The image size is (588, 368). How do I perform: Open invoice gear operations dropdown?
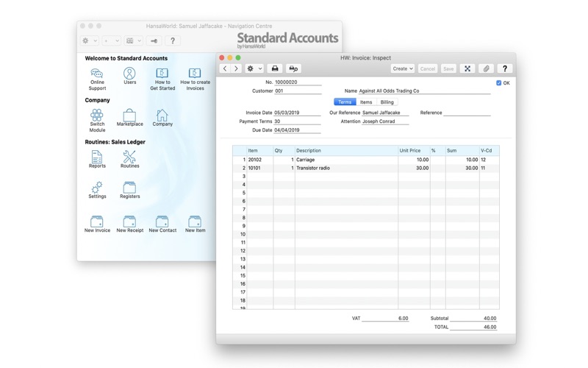click(254, 68)
